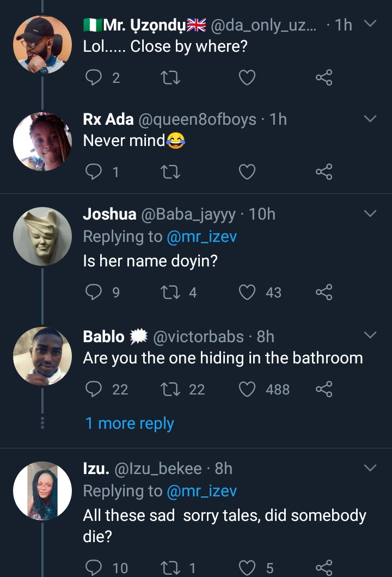The image size is (392, 577).
Task: Open Bablo's profile picture
Action: coord(42,356)
